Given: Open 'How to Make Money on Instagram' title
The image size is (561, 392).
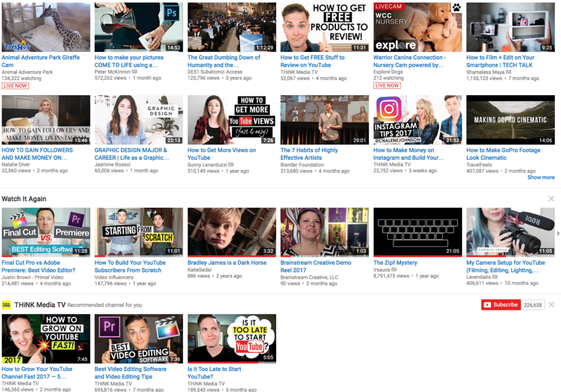Looking at the screenshot, I should tap(409, 154).
